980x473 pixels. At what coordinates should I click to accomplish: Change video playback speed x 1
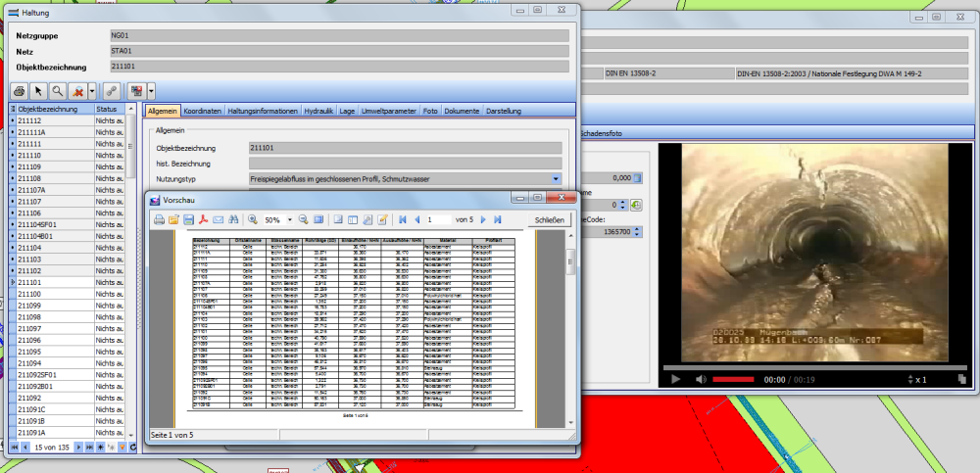pyautogui.click(x=917, y=379)
